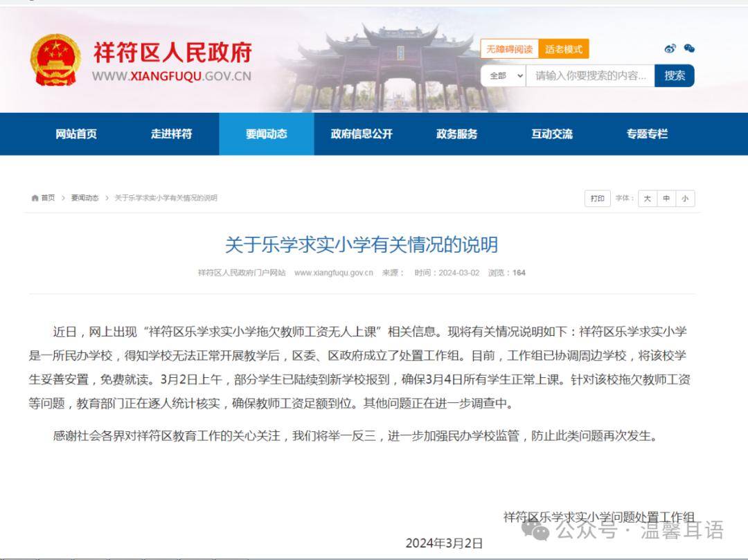Image resolution: width=748 pixels, height=560 pixels.
Task: Open the 政府信息公开 menu
Action: tap(362, 134)
